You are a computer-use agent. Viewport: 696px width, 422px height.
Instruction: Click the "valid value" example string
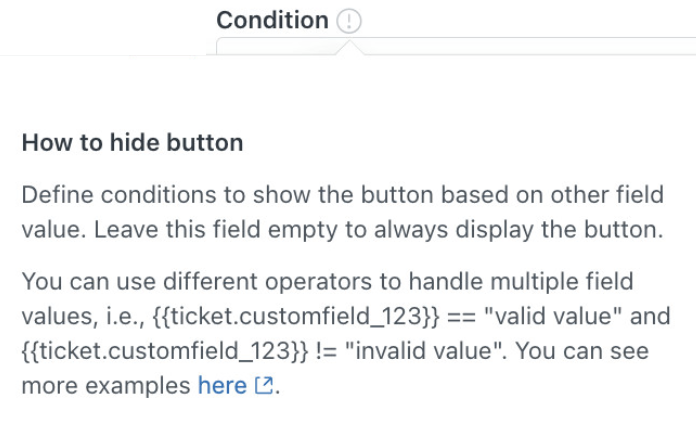click(553, 316)
